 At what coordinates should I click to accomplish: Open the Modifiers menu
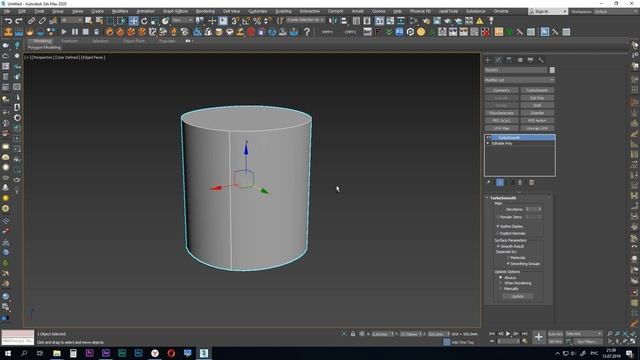point(120,11)
